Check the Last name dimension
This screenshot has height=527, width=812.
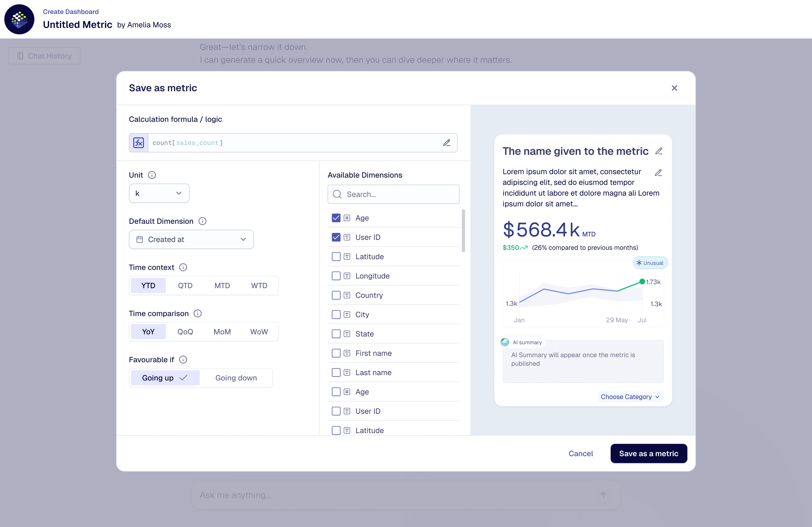coord(336,372)
